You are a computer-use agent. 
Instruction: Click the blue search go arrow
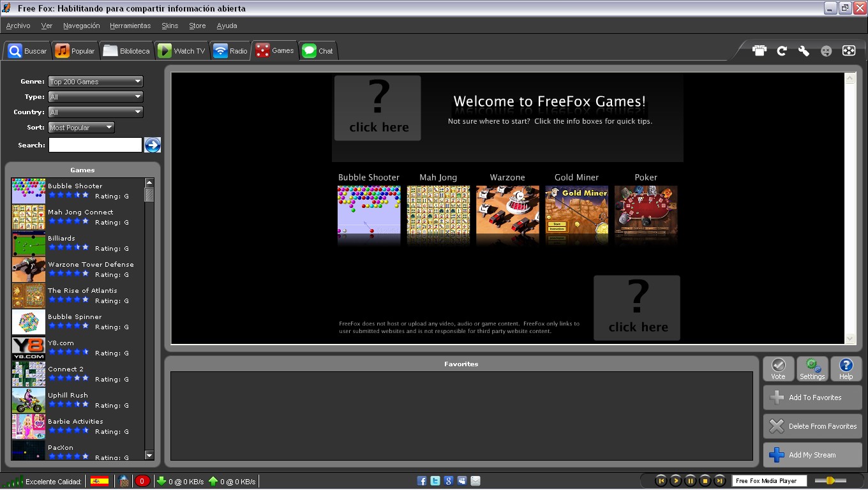coord(153,145)
